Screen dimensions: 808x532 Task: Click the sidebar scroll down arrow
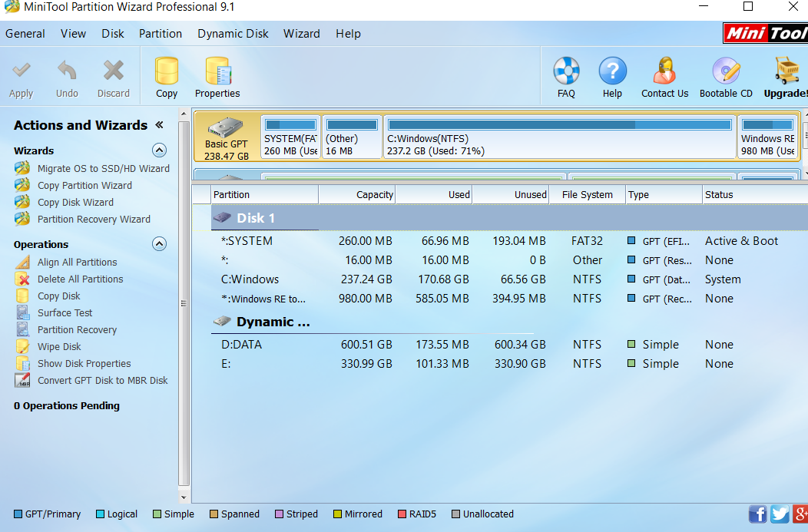(184, 497)
